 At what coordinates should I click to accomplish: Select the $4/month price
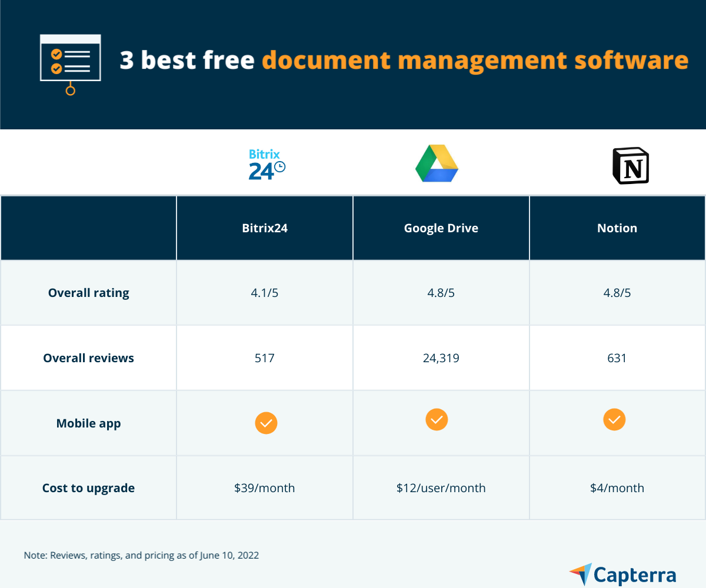pos(617,488)
